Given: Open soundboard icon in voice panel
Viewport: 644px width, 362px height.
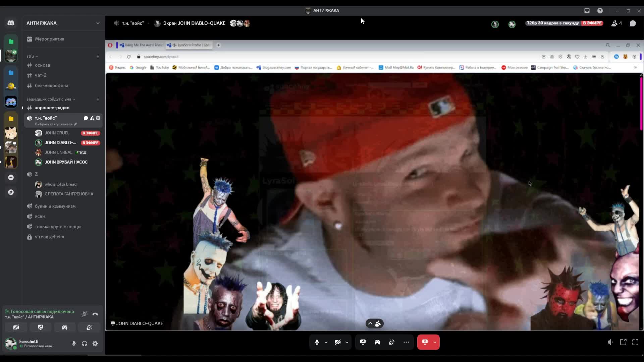Looking at the screenshot, I should click(x=89, y=327).
